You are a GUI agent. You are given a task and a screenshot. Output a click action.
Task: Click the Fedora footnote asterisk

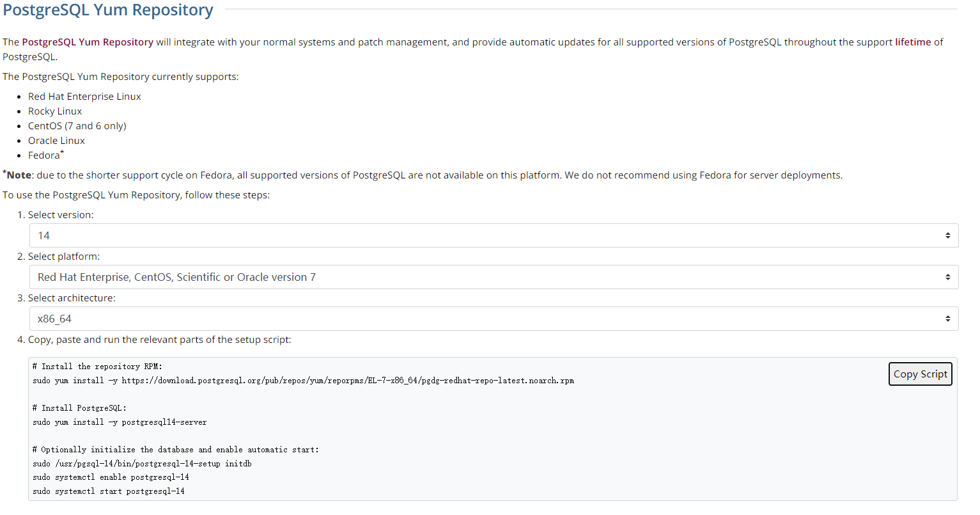click(62, 151)
